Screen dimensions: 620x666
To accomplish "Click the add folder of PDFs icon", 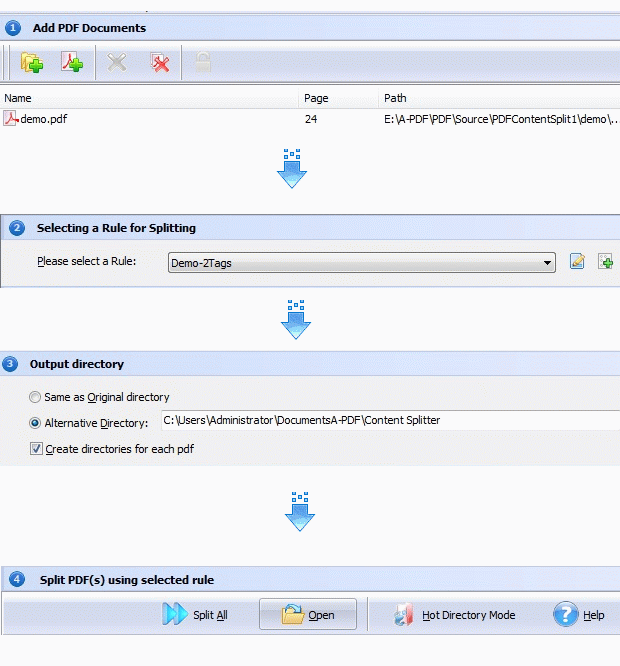I will click(32, 62).
